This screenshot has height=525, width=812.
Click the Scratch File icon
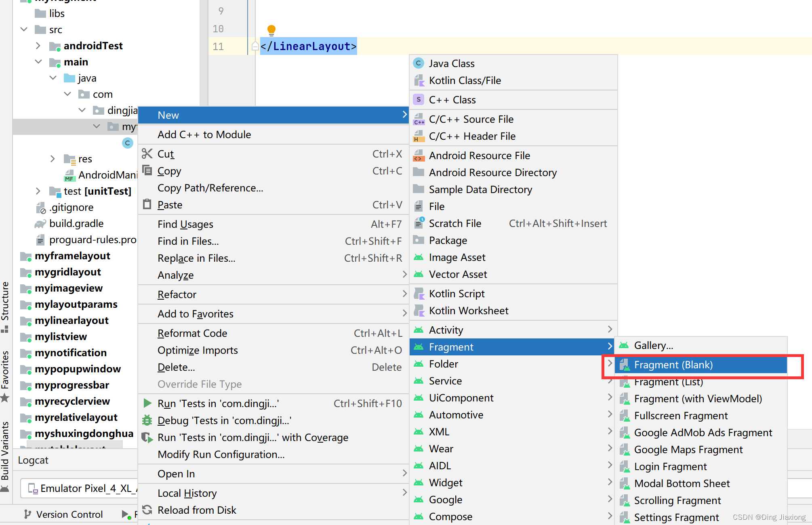click(419, 223)
